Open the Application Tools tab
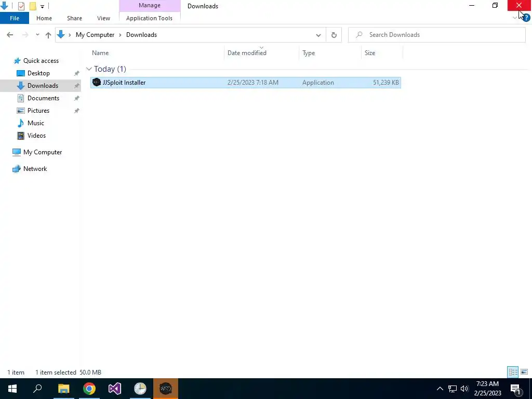 pos(149,18)
